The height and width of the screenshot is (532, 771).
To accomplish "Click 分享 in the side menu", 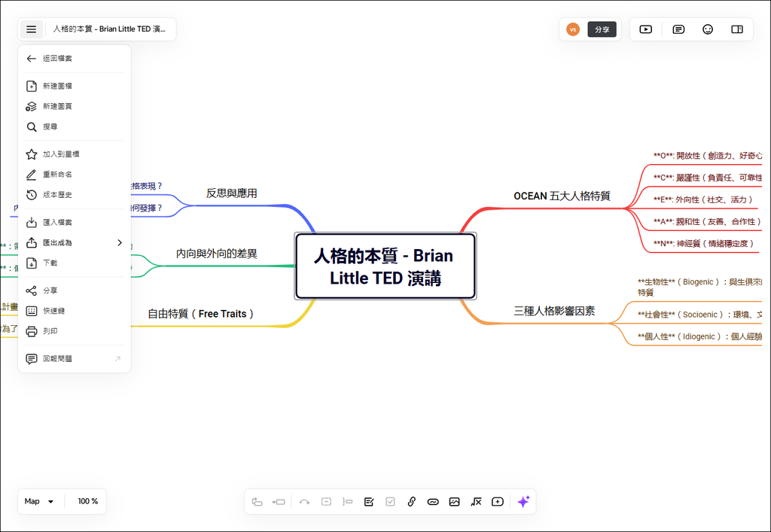I will 75,290.
